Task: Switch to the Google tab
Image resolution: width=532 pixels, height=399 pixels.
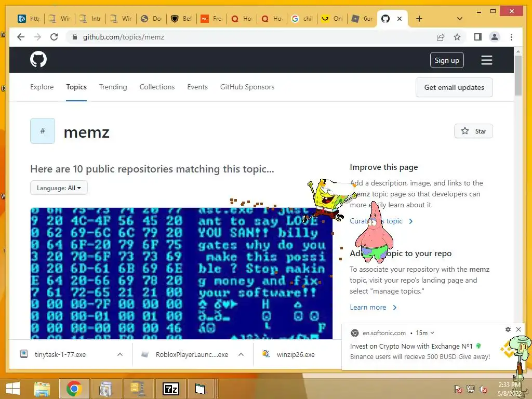Action: pos(302,19)
